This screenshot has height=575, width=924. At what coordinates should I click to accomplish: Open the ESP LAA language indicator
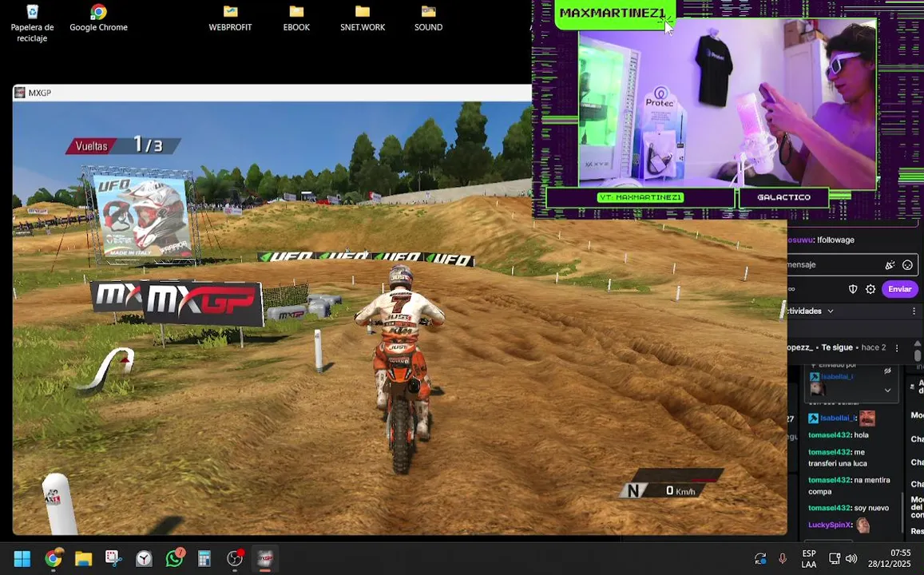[x=809, y=558]
